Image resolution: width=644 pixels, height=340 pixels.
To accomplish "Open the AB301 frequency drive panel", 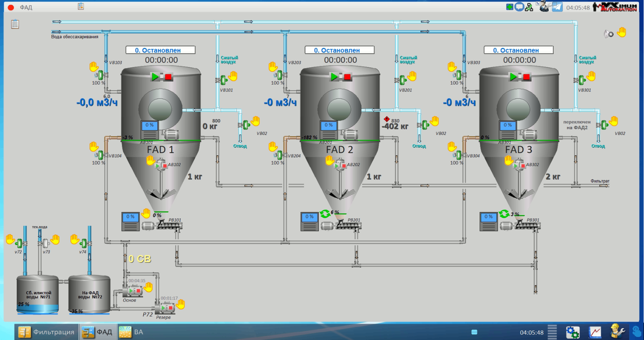I will (x=508, y=130).
